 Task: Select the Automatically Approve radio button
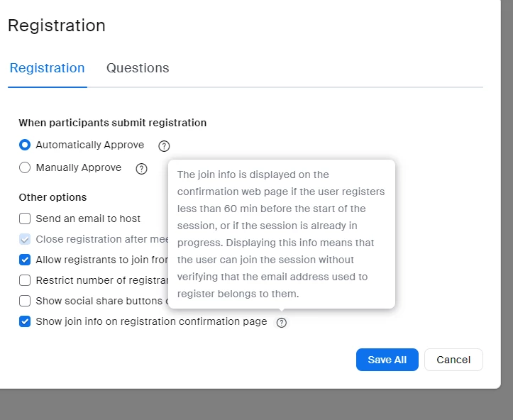tap(25, 145)
